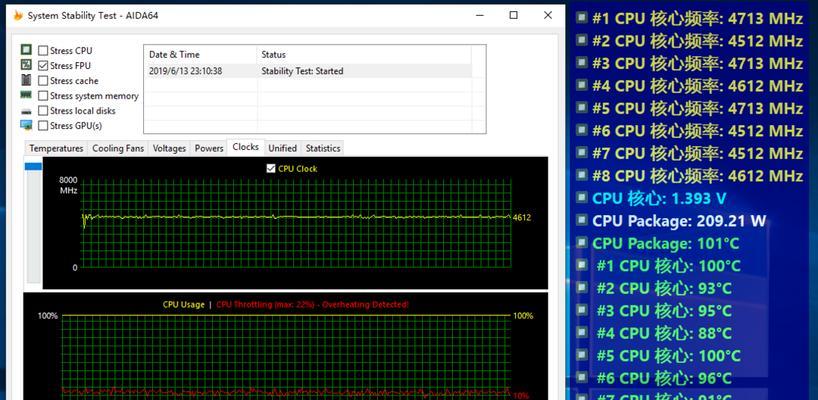818x400 pixels.
Task: Click the Date & Time column header
Action: (x=200, y=54)
